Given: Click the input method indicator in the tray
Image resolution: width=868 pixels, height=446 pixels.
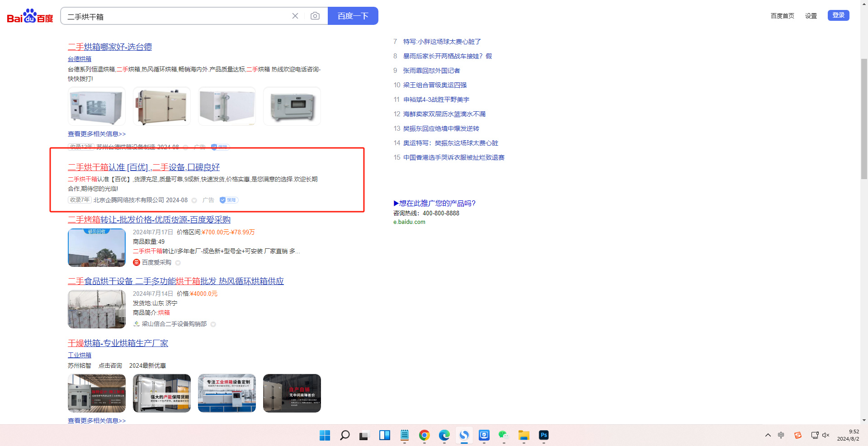Looking at the screenshot, I should click(x=781, y=435).
